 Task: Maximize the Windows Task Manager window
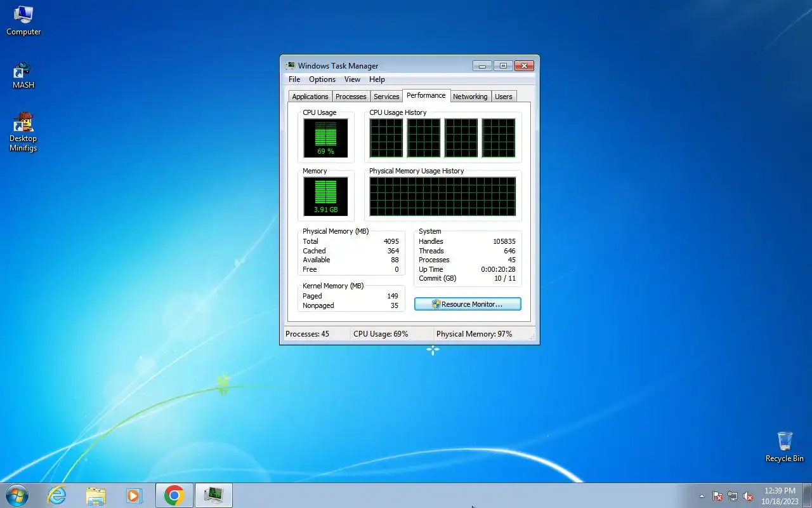tap(503, 65)
